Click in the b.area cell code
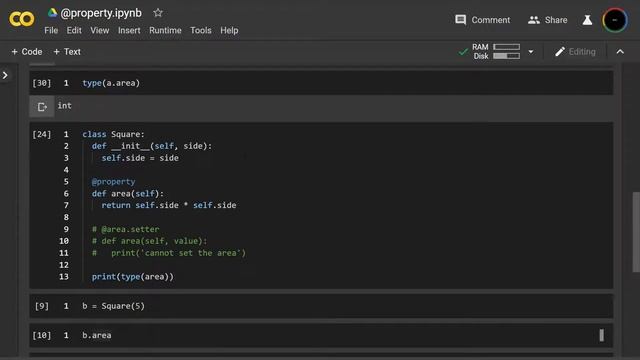Screen dimensions: 640x360 point(97,336)
